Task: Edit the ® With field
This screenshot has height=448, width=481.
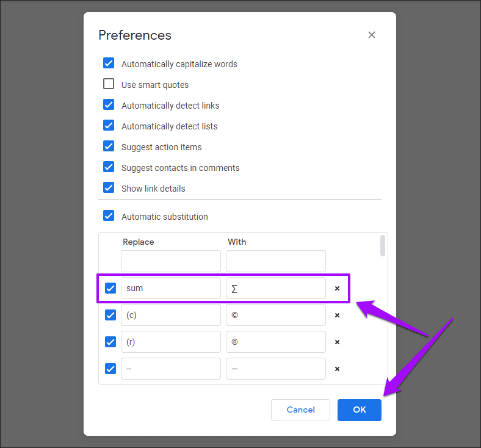Action: coord(276,342)
